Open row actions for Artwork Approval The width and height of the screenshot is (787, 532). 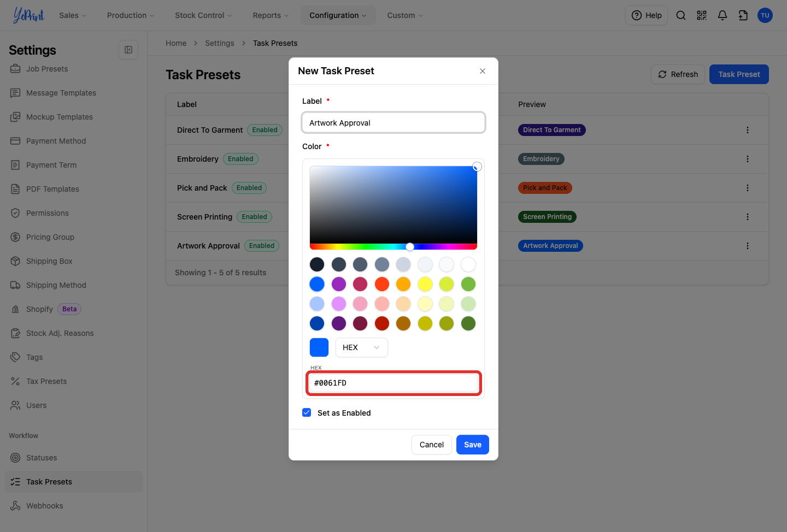[x=748, y=246]
